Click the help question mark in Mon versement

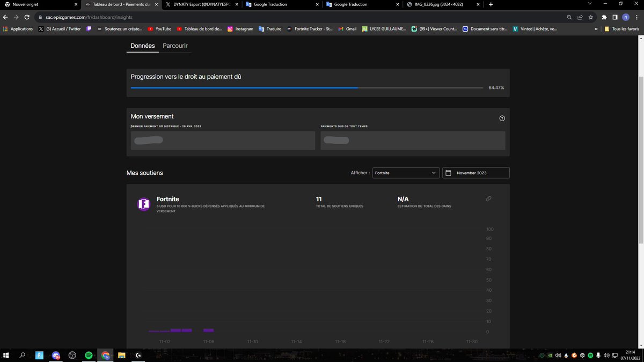coord(502,119)
